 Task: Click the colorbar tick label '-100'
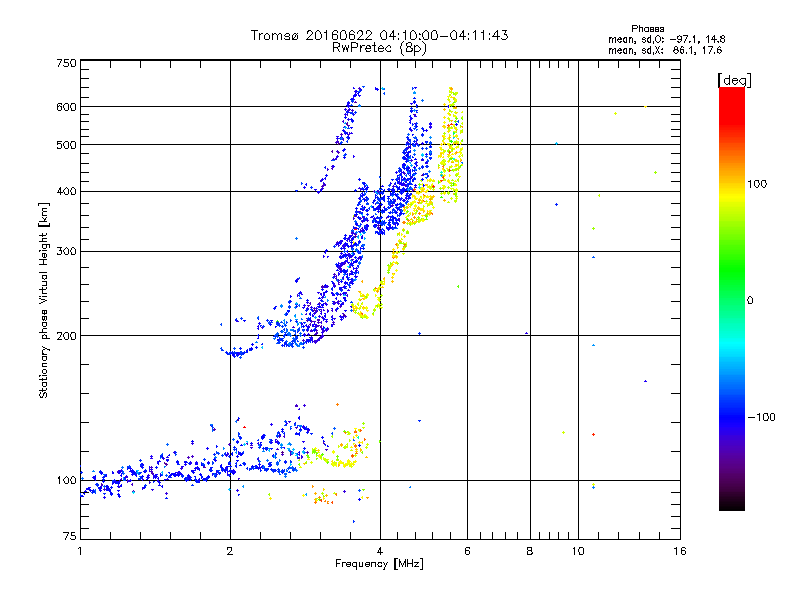(761, 417)
